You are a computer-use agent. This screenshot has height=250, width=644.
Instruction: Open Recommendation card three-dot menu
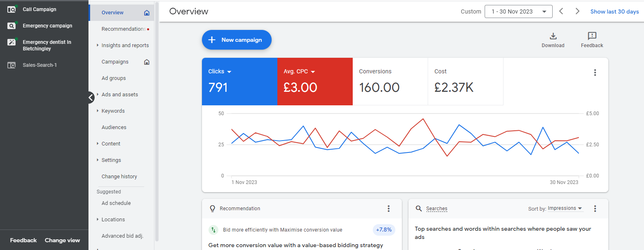coord(388,209)
